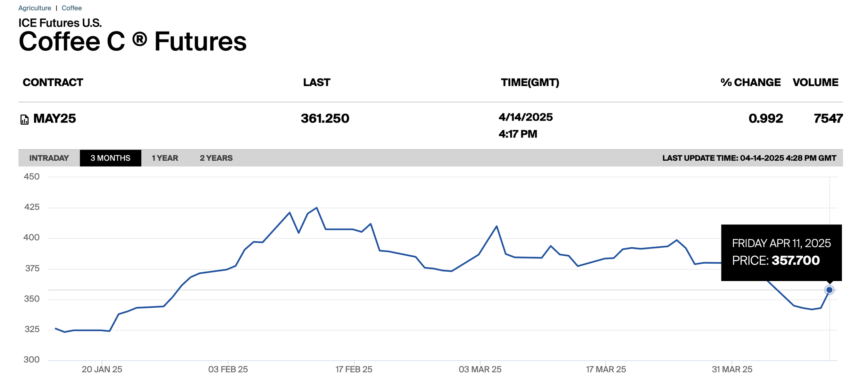
Task: Switch chart to 1 YEAR view
Action: pyautogui.click(x=165, y=158)
